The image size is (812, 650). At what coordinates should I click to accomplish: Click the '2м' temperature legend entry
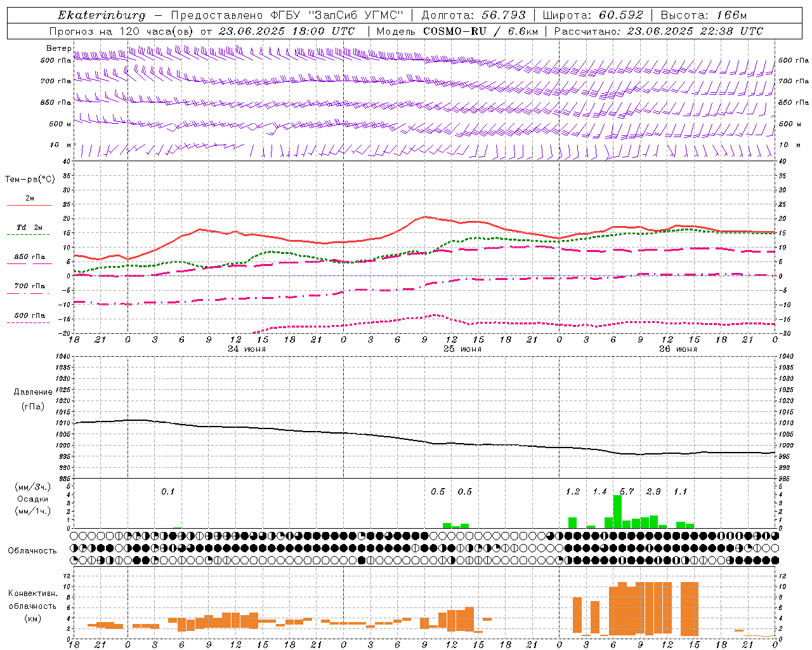[30, 199]
